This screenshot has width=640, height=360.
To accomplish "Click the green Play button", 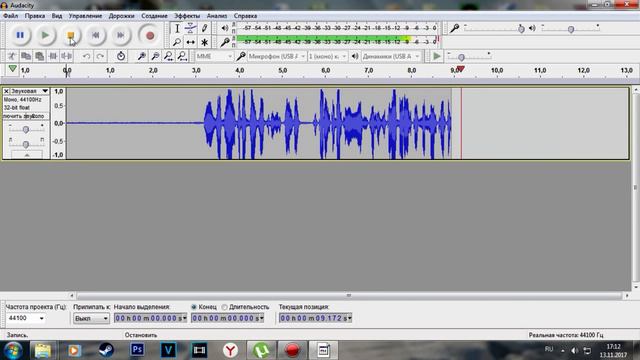I will click(45, 36).
